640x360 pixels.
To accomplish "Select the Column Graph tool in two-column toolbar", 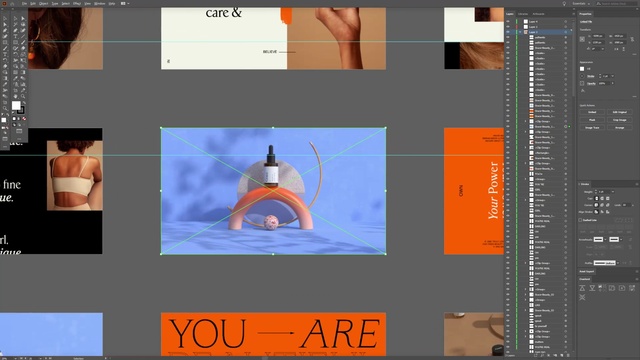I will click(x=23, y=84).
